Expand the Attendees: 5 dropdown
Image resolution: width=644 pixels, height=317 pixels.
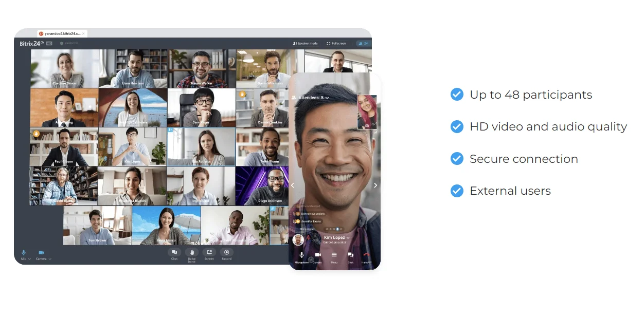click(x=310, y=99)
